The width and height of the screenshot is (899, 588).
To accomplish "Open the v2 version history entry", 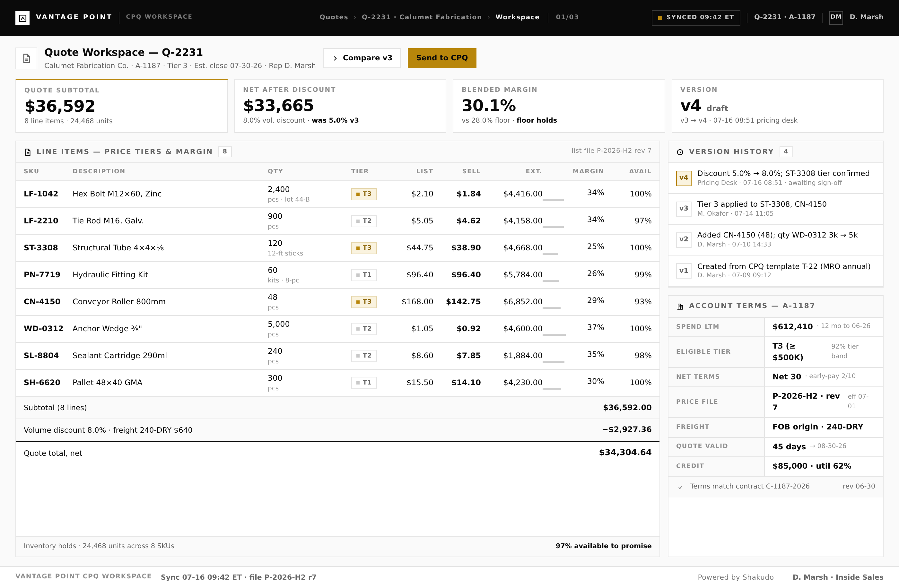I will tap(775, 240).
